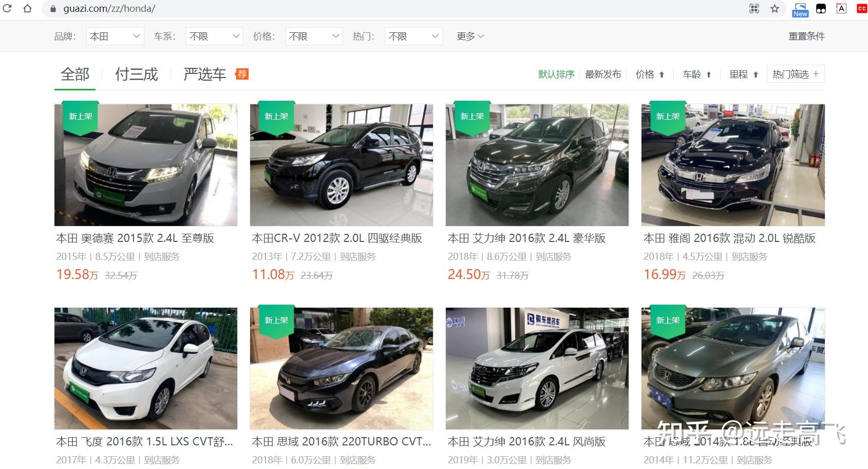Click the silver 奥德赛 car photo
Image resolution: width=868 pixels, height=469 pixels.
click(x=146, y=165)
